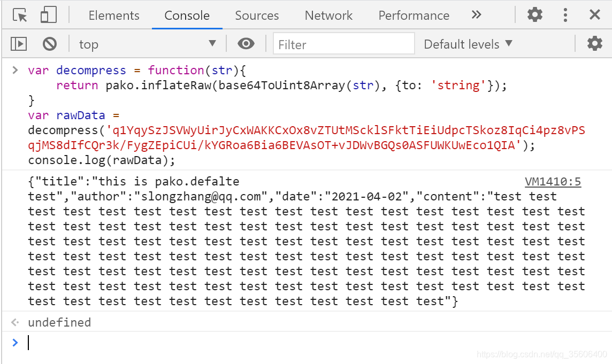
Task: Open console settings gear
Action: (x=594, y=43)
